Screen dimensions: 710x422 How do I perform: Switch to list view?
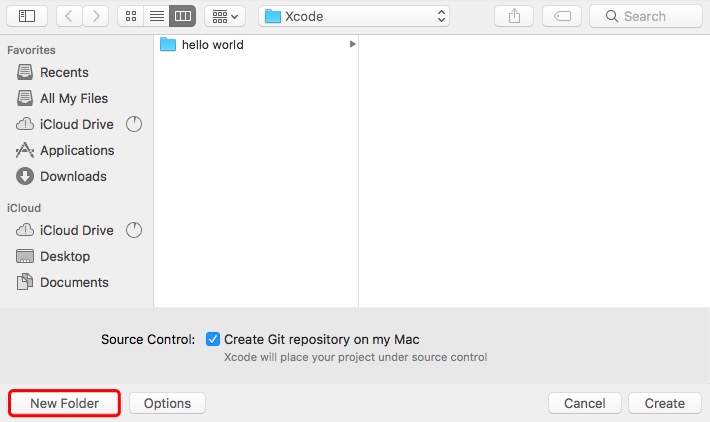coord(156,16)
